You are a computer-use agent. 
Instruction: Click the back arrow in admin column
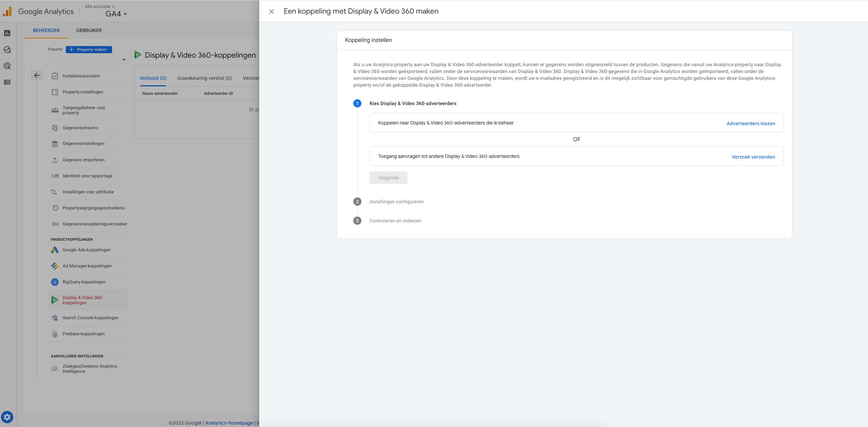click(x=37, y=75)
